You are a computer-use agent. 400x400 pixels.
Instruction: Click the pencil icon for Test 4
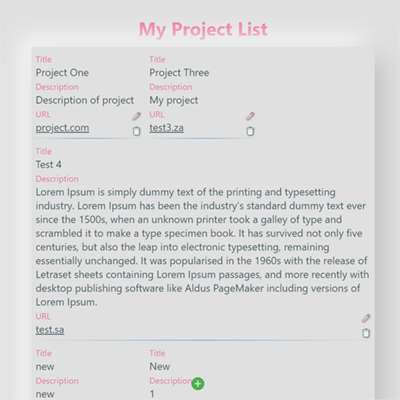[x=366, y=318]
